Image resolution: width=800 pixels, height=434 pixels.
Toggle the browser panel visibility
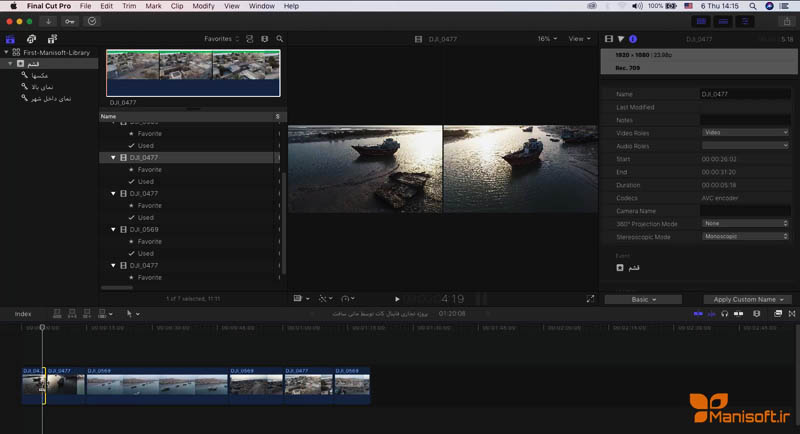pos(702,21)
